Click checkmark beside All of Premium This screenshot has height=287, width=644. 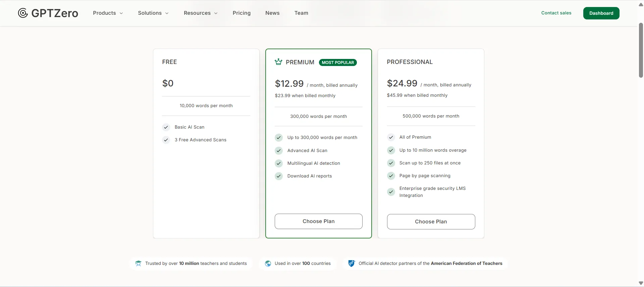(x=391, y=137)
